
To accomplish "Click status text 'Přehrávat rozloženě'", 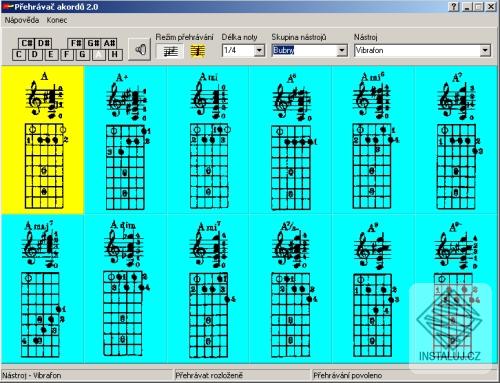I will [209, 375].
